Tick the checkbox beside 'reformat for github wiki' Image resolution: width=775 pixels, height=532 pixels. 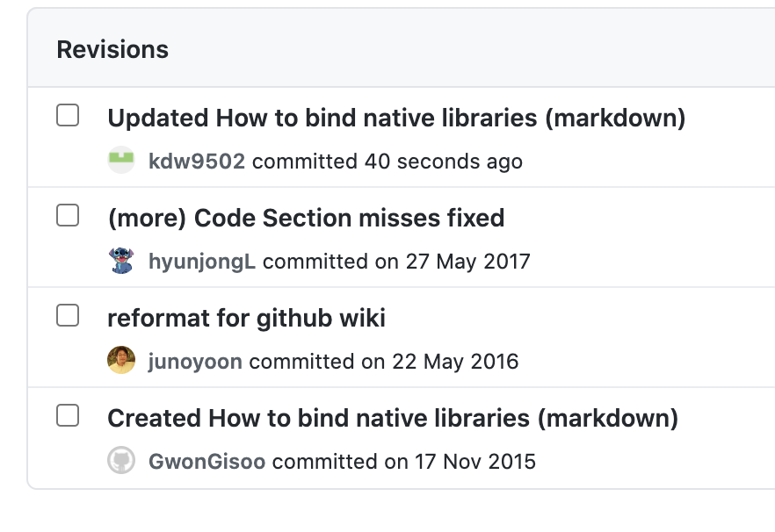pyautogui.click(x=68, y=314)
